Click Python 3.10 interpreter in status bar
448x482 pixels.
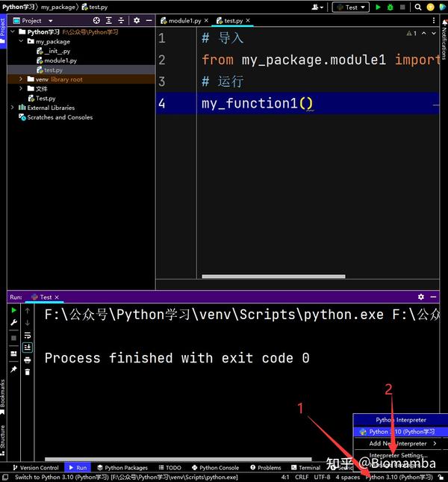pos(399,477)
